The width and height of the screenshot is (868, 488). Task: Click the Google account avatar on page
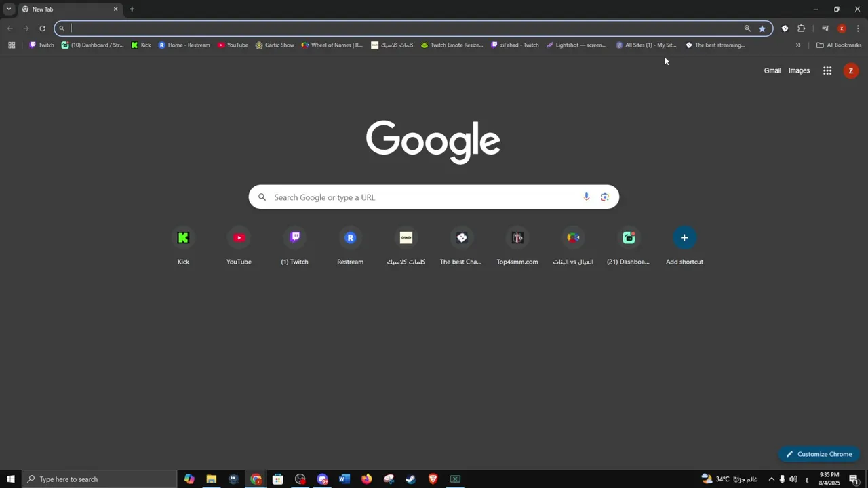(851, 70)
